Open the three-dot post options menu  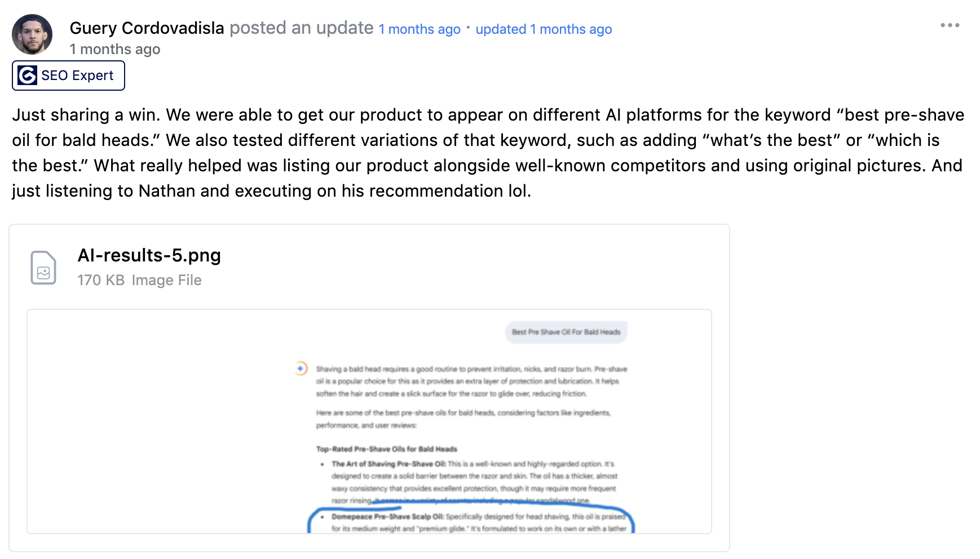pyautogui.click(x=950, y=25)
